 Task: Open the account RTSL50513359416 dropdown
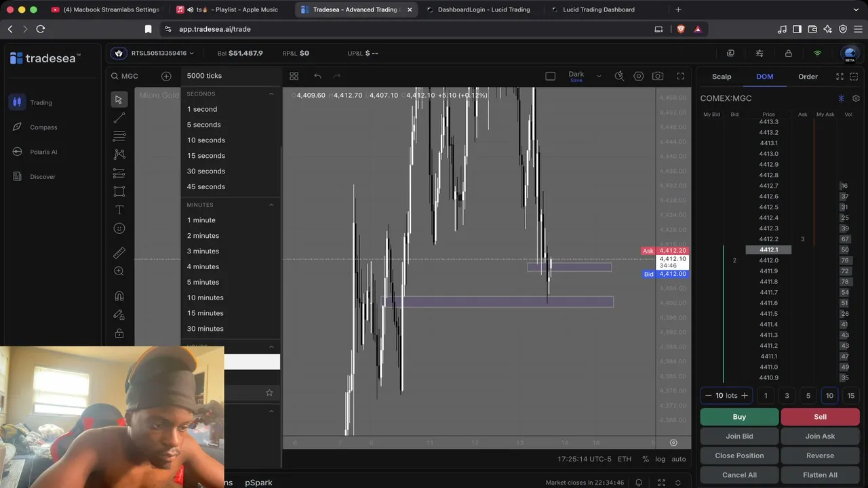(x=163, y=54)
